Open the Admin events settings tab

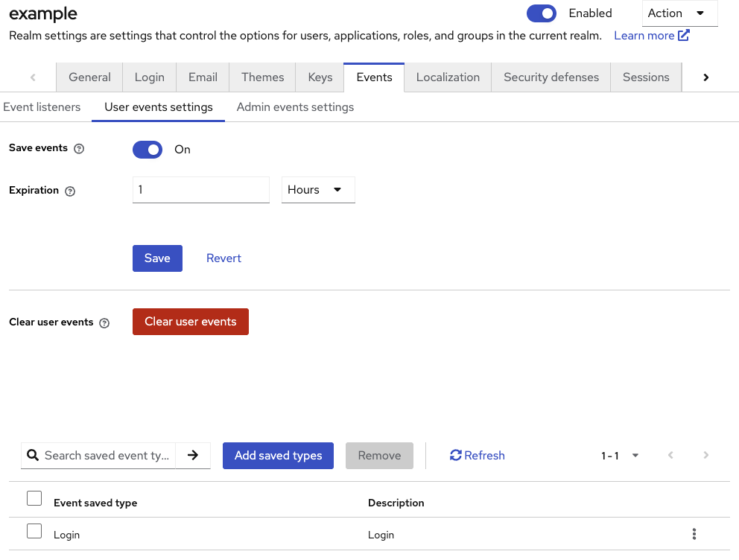point(295,107)
